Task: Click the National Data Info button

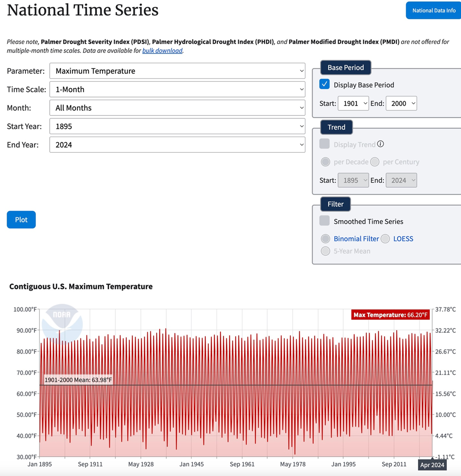Action: 434,10
